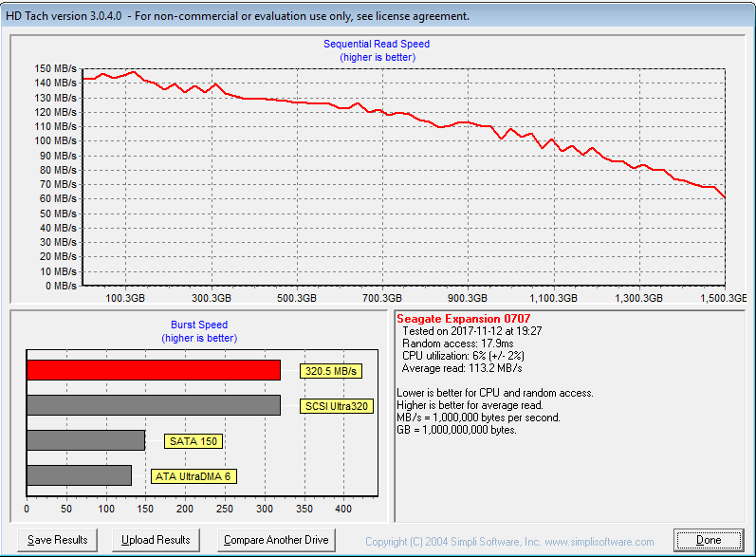Viewport: 756px width, 557px height.
Task: Click the ATA UltraDMA 6 yellow label
Action: tap(194, 476)
